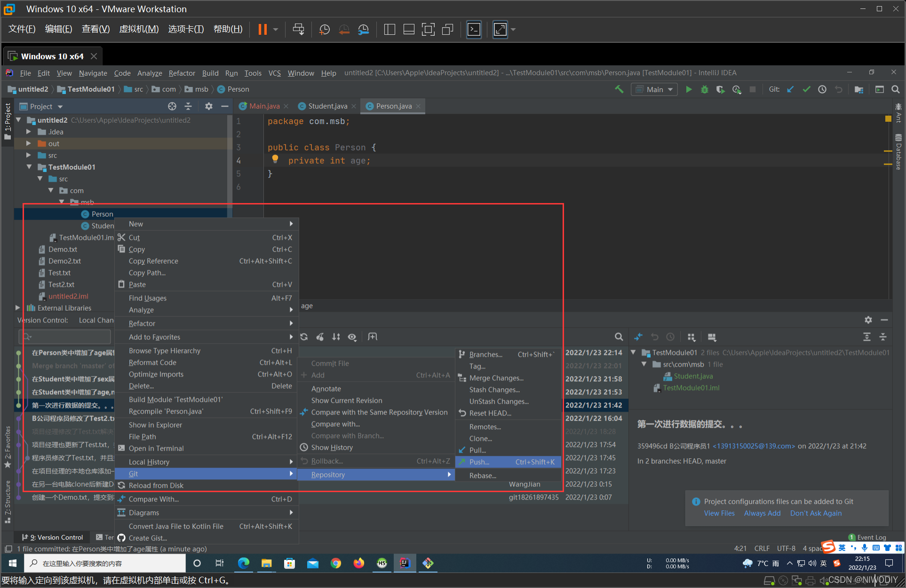Viewport: 906px width, 588px height.
Task: Click the Windows taskbar search box
Action: click(x=104, y=563)
